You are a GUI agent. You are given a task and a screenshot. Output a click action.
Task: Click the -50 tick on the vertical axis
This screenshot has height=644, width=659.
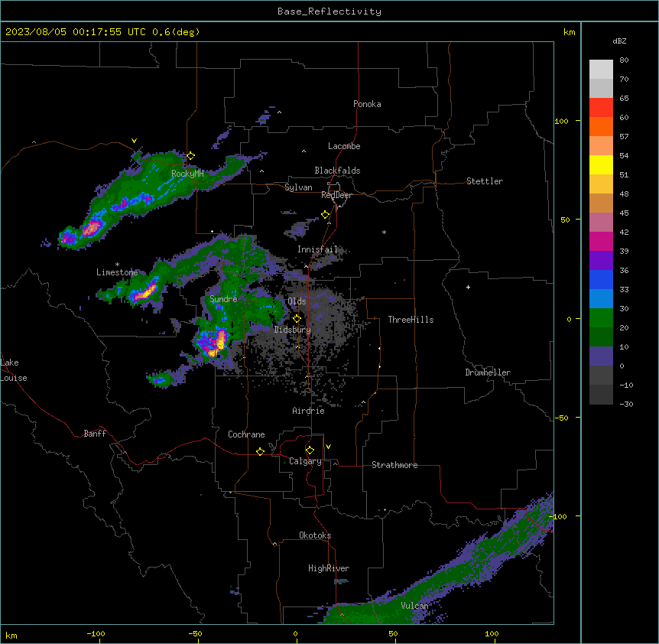coord(561,418)
